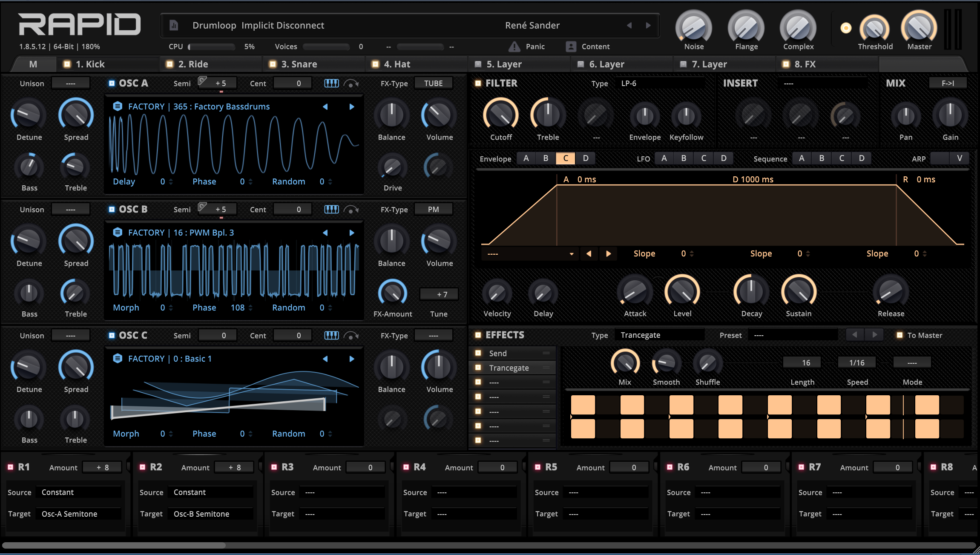Open the OSC C Basic 1 wavetable list icon

click(118, 359)
